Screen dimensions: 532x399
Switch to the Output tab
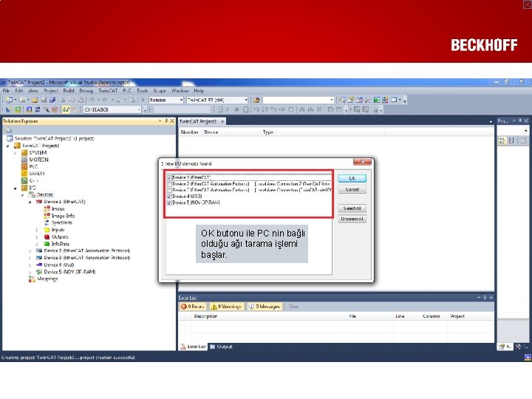221,347
